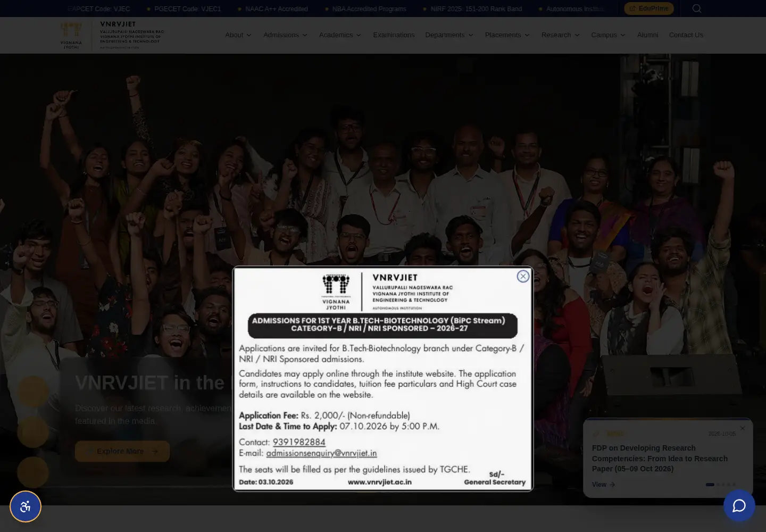Expand the Campus dropdown menu
Image resolution: width=766 pixels, height=532 pixels.
(x=609, y=35)
